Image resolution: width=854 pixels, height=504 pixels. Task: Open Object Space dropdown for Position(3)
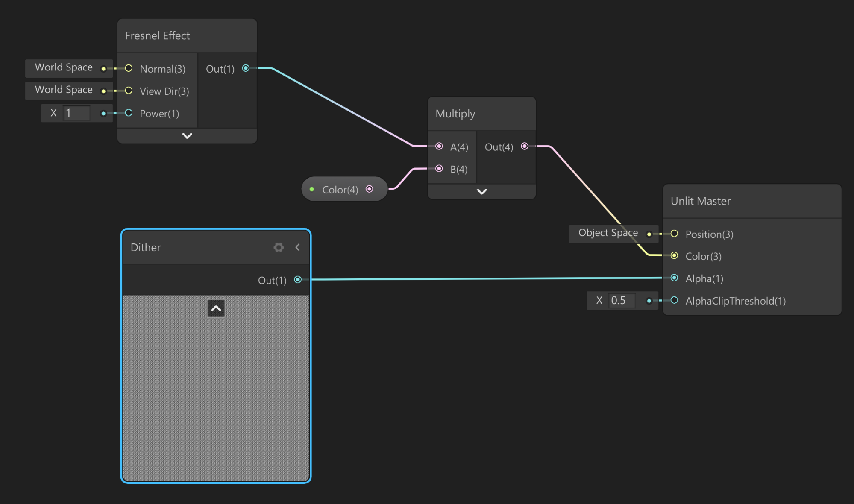(x=607, y=233)
